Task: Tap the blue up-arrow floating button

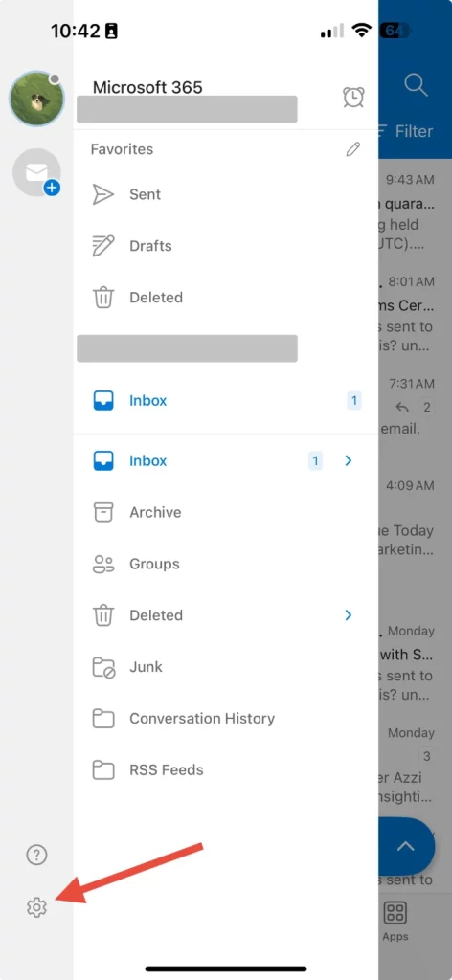Action: 406,847
